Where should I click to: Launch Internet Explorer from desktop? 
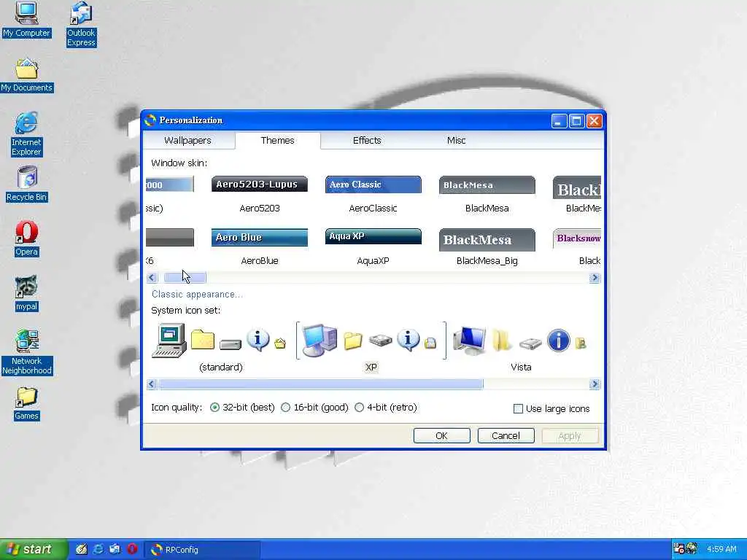point(26,134)
